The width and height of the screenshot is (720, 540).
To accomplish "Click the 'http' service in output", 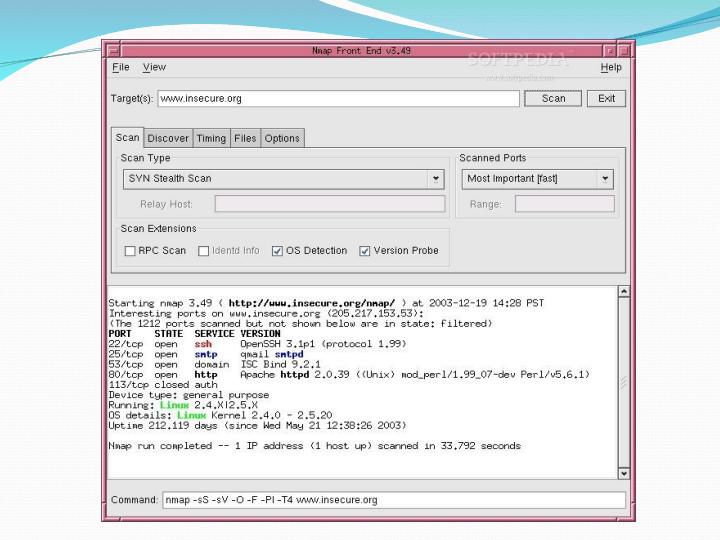I will [x=206, y=375].
